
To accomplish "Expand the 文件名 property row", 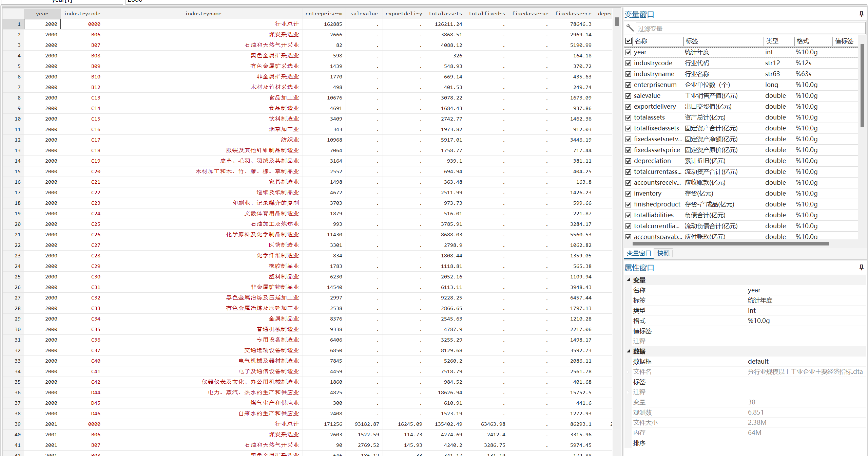I will (628, 372).
